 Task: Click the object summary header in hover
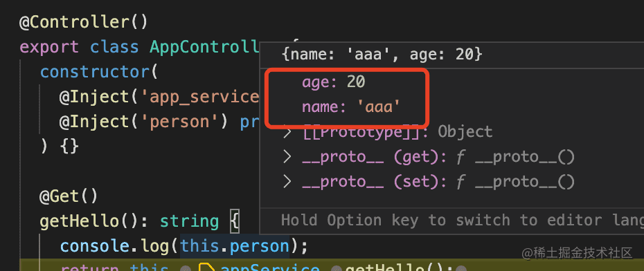click(382, 54)
